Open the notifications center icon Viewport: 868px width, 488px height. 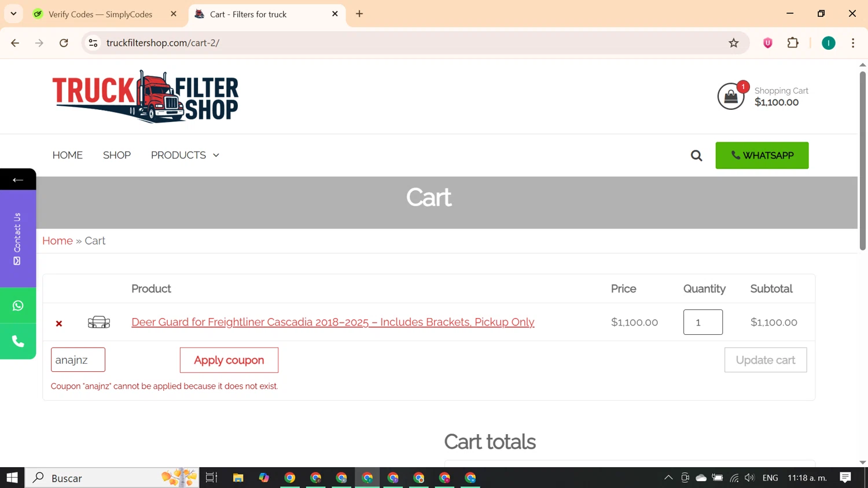[845, 478]
